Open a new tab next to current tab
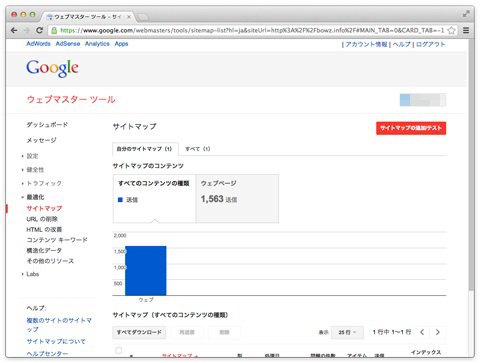The image size is (480, 363). click(142, 17)
